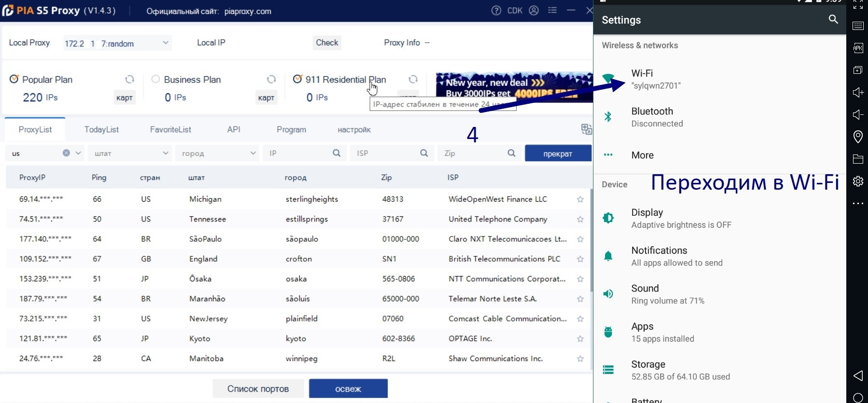This screenshot has width=868, height=403.
Task: Open Sound settings entry
Action: click(719, 294)
